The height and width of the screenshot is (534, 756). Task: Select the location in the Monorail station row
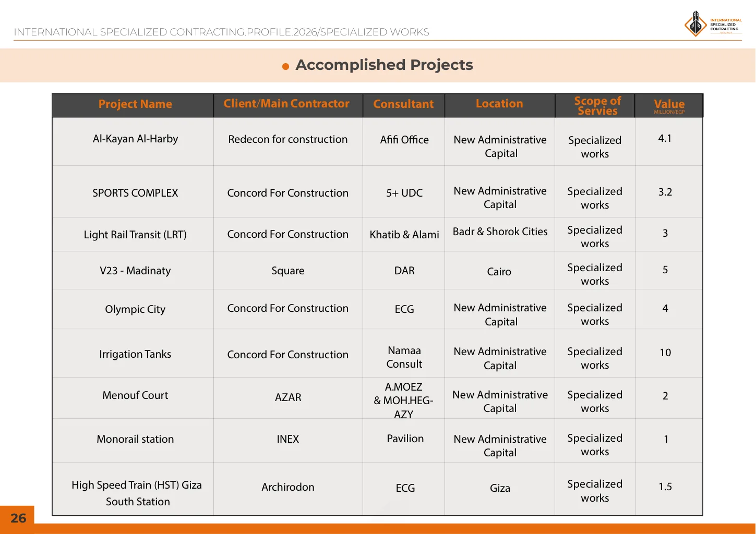500,446
